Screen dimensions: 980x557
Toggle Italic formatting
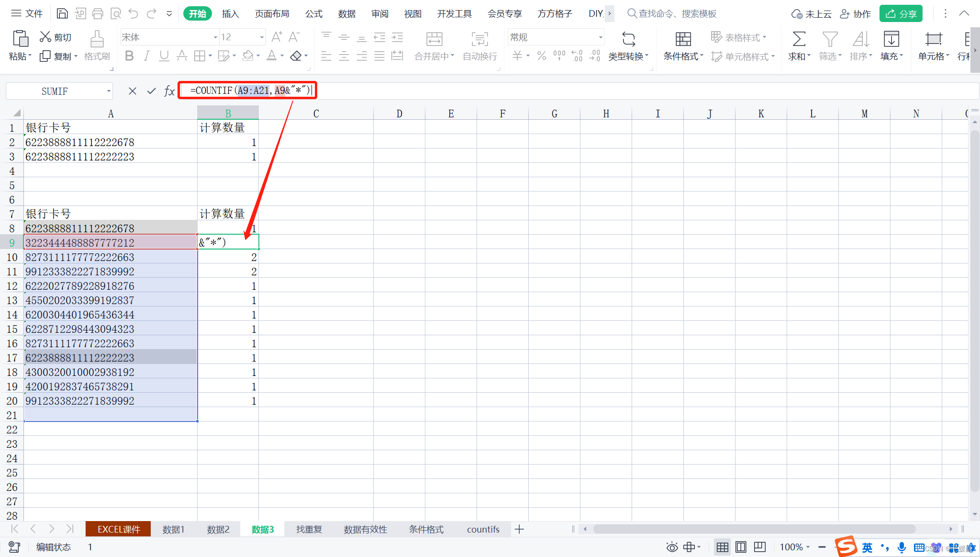pos(146,56)
